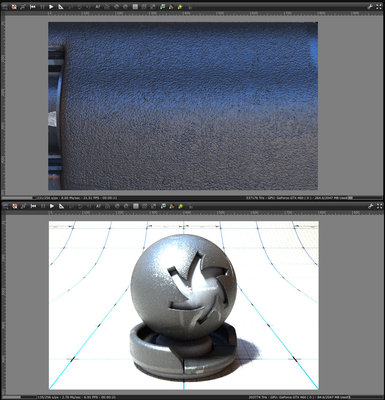Click the green save-image icon in bottom viewport
385x400 pixels.
(x=162, y=206)
